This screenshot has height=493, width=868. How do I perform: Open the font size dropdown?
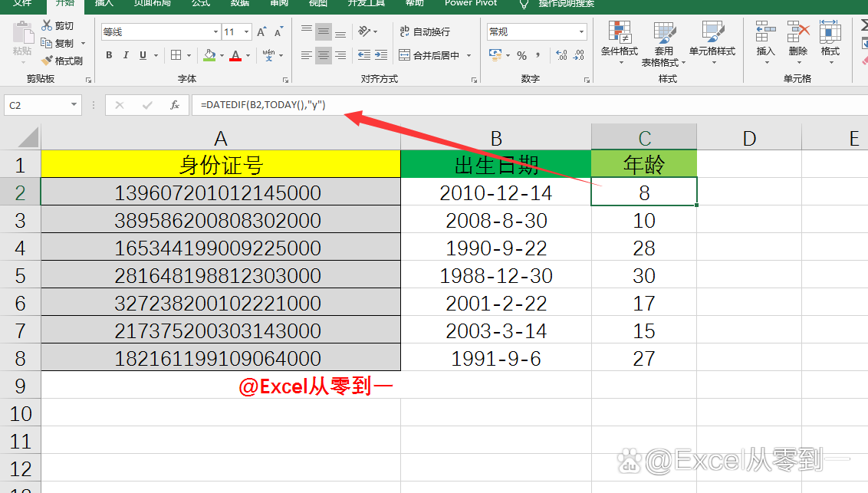246,32
